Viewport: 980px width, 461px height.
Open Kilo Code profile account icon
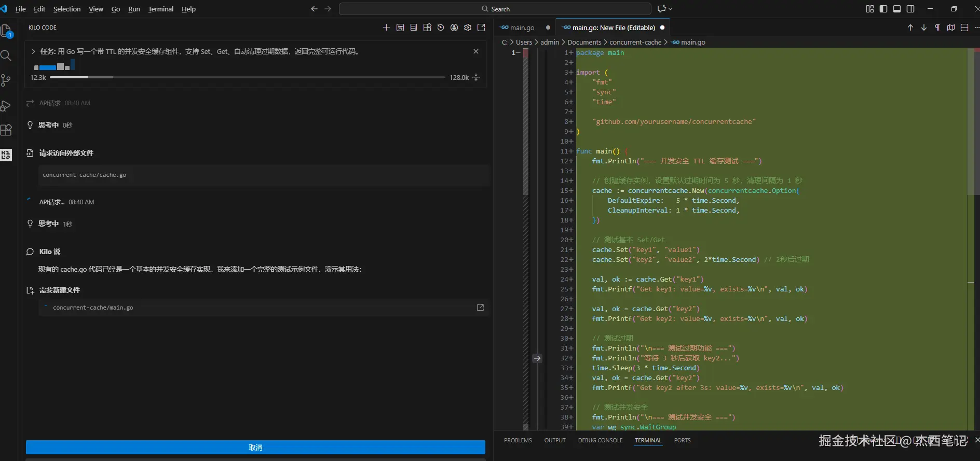(x=454, y=27)
